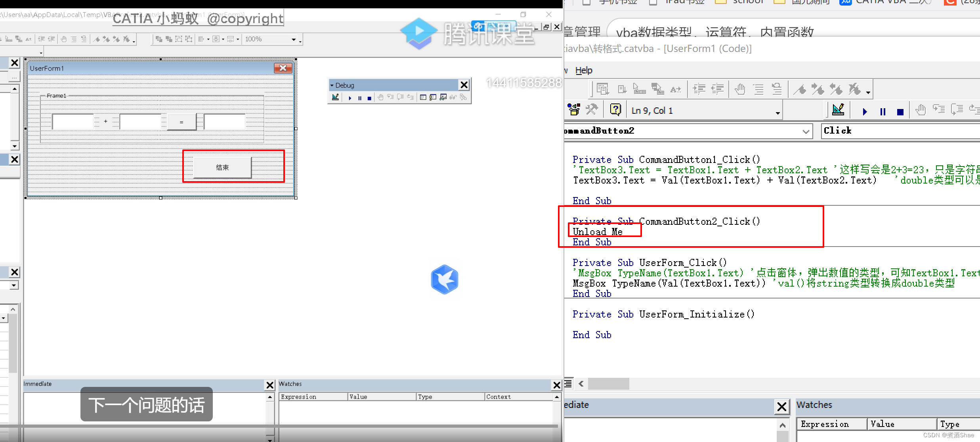Viewport: 980px width, 442px height.
Task: Click Complete Word icon in right editor toolbar
Action: tap(676, 90)
